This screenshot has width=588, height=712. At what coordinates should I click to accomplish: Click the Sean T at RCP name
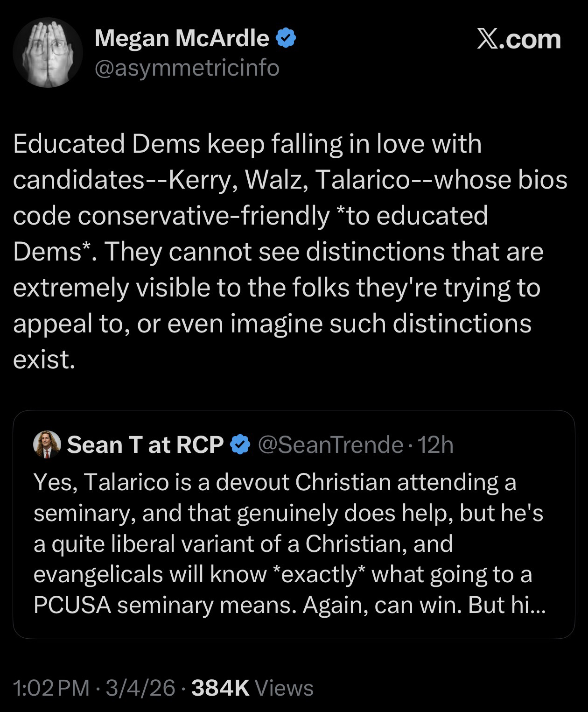(x=145, y=445)
